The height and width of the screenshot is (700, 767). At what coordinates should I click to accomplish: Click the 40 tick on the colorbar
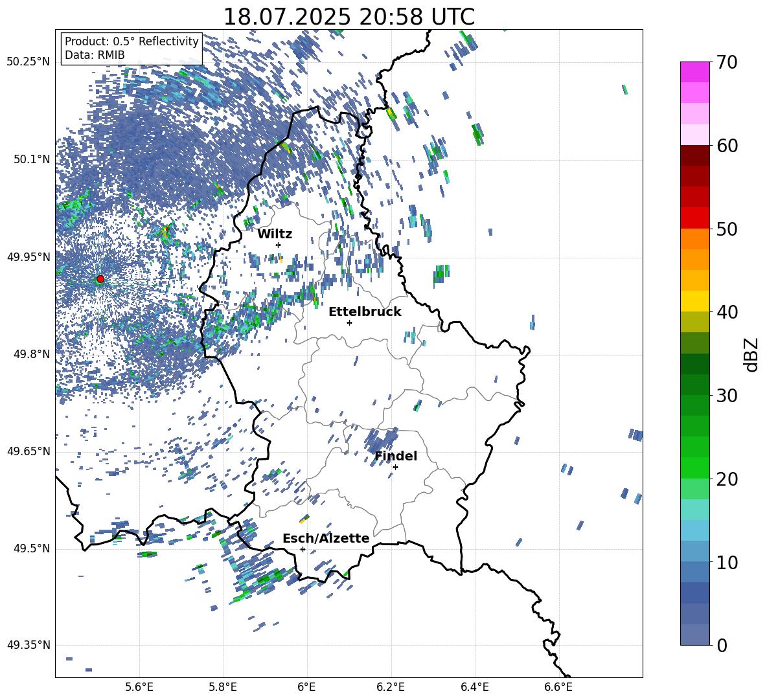[727, 312]
